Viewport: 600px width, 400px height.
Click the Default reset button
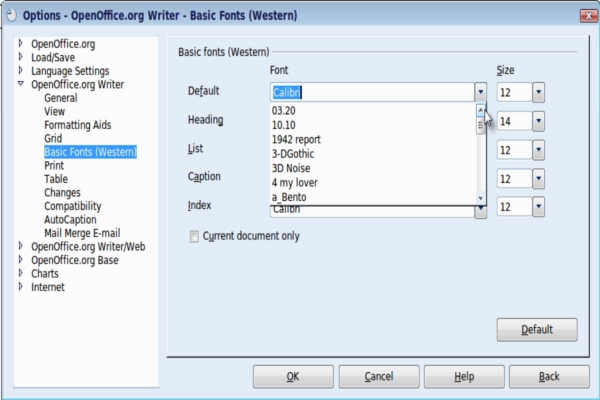[537, 330]
